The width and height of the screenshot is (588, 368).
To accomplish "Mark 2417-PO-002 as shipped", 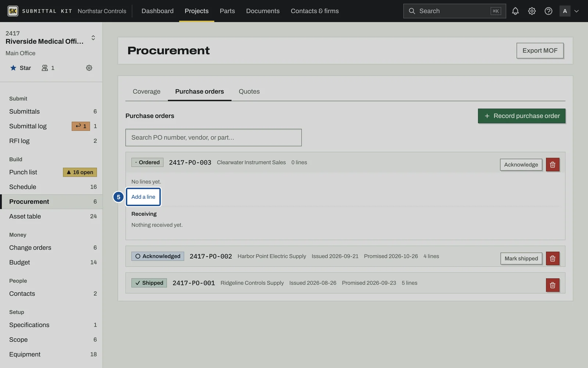I will [521, 258].
